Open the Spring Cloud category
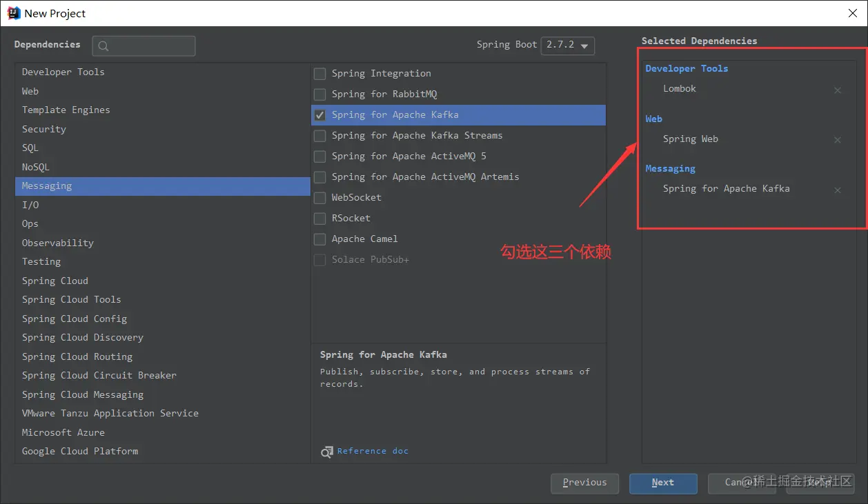The width and height of the screenshot is (868, 504). point(163,281)
